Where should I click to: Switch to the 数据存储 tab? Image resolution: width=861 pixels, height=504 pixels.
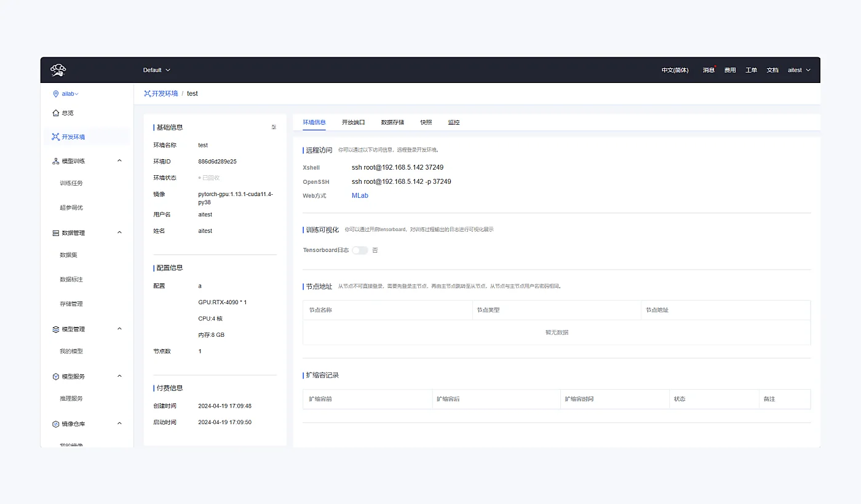pos(392,122)
